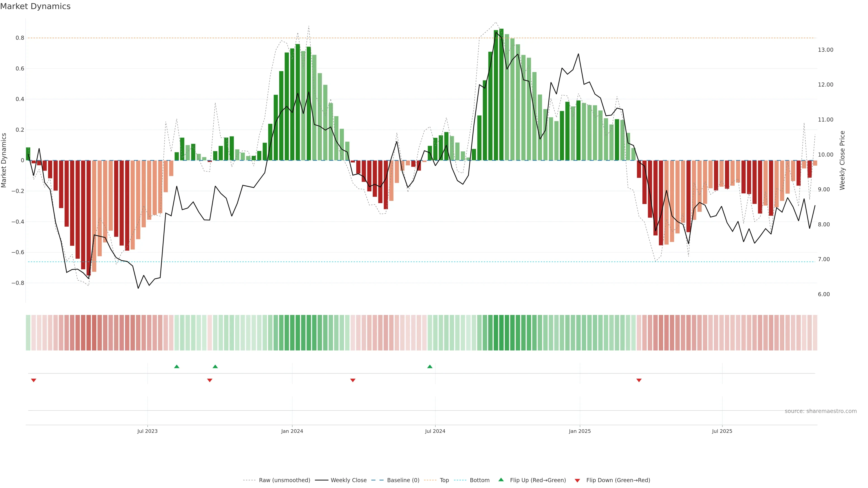Click the Jul 2025 x-axis label
This screenshot has height=488, width=868.
(722, 431)
